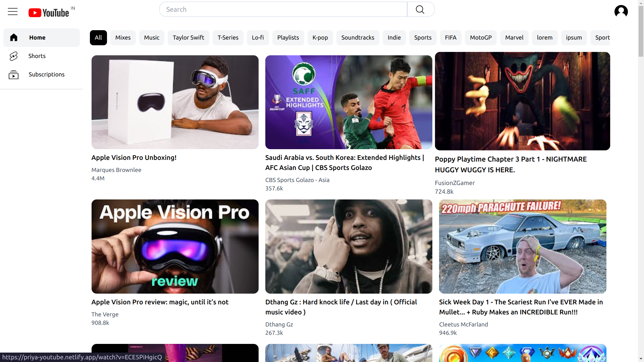Open Home label in sidebar
This screenshot has height=362, width=644.
tap(37, 38)
